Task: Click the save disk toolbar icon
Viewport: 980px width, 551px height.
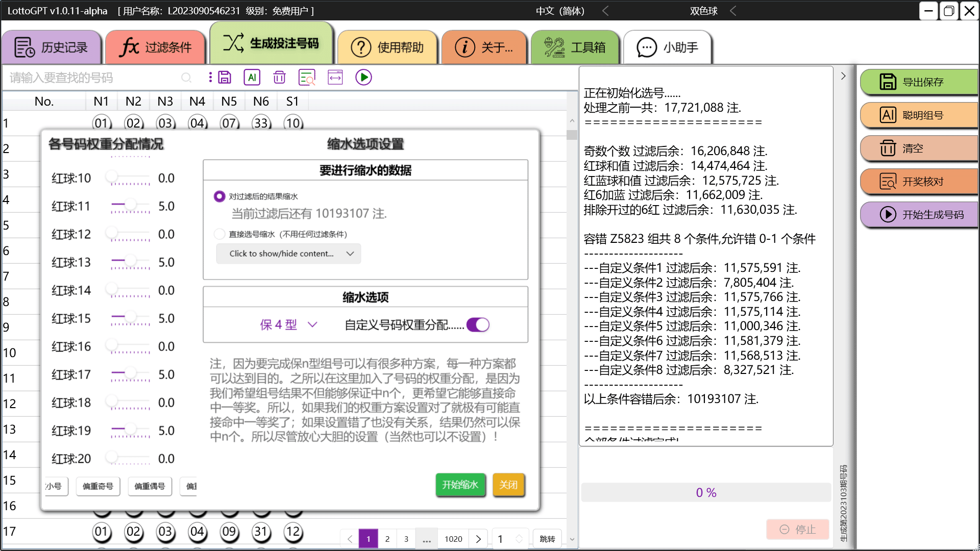Action: point(225,78)
